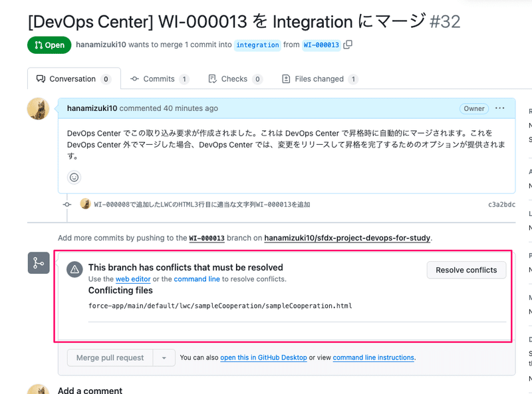Image resolution: width=532 pixels, height=394 pixels.
Task: Click hanamizuki10 username in PR header
Action: 101,45
